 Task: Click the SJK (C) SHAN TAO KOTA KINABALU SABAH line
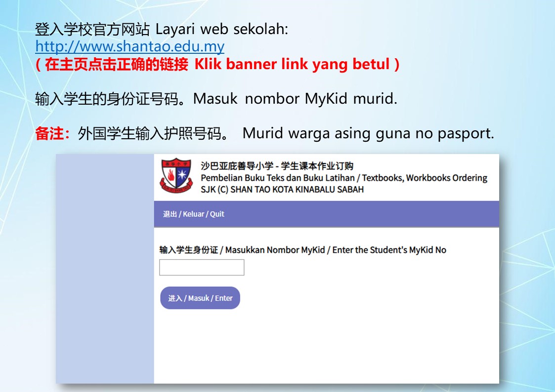(x=282, y=190)
